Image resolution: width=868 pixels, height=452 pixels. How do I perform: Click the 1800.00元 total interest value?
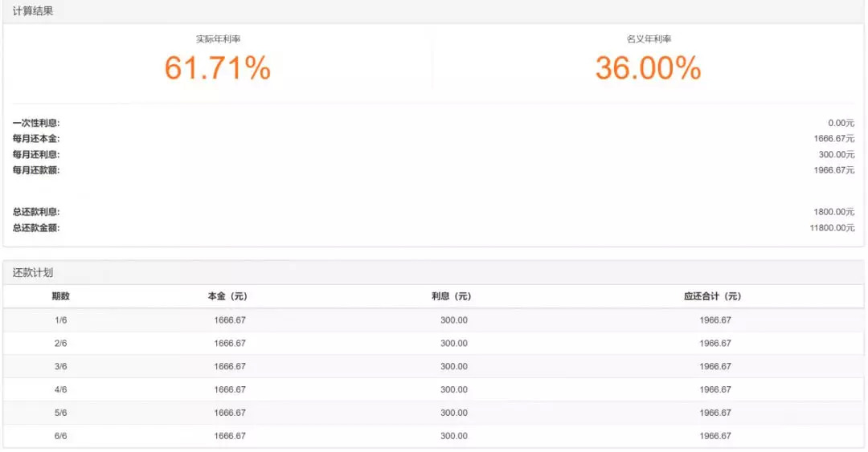(833, 212)
